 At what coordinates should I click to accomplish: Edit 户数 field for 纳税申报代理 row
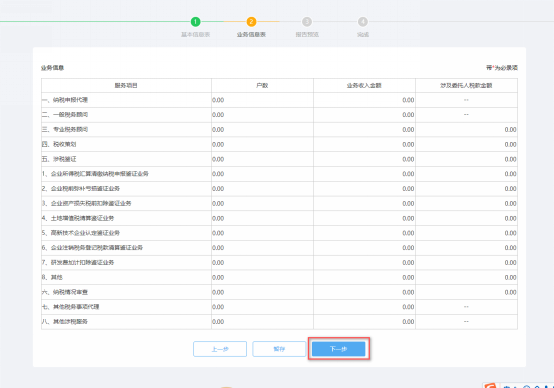pos(262,100)
